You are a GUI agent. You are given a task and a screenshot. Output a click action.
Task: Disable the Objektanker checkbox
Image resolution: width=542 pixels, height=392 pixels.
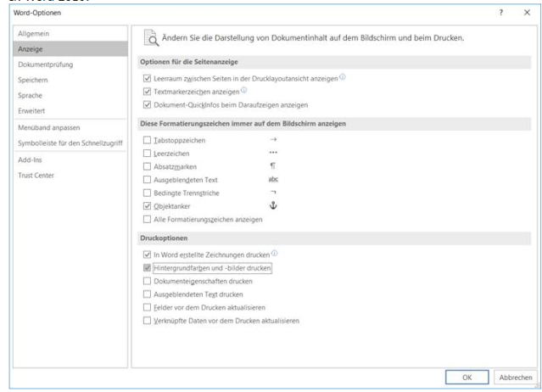click(x=148, y=206)
